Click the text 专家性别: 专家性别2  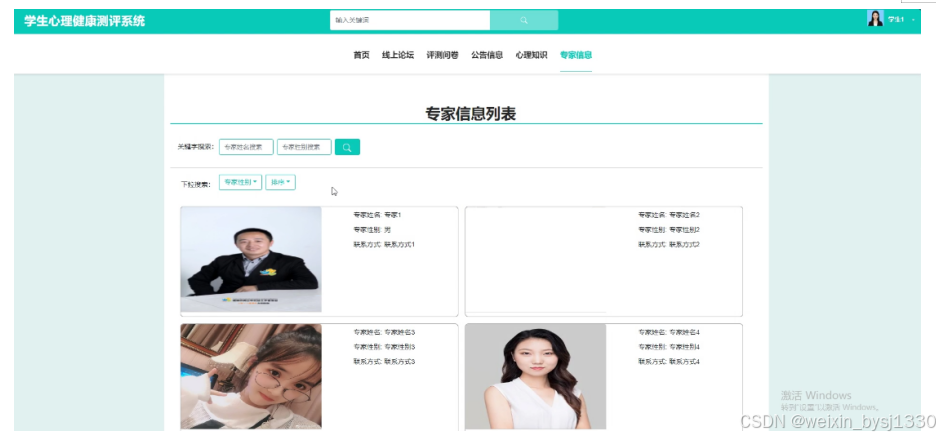[x=669, y=230]
